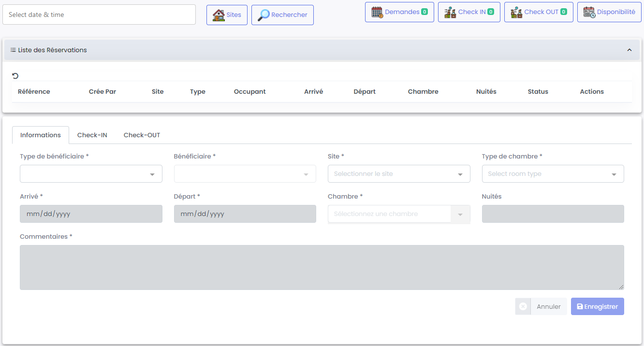
Task: Click the magnifying glass Rechercher icon
Action: [x=263, y=15]
